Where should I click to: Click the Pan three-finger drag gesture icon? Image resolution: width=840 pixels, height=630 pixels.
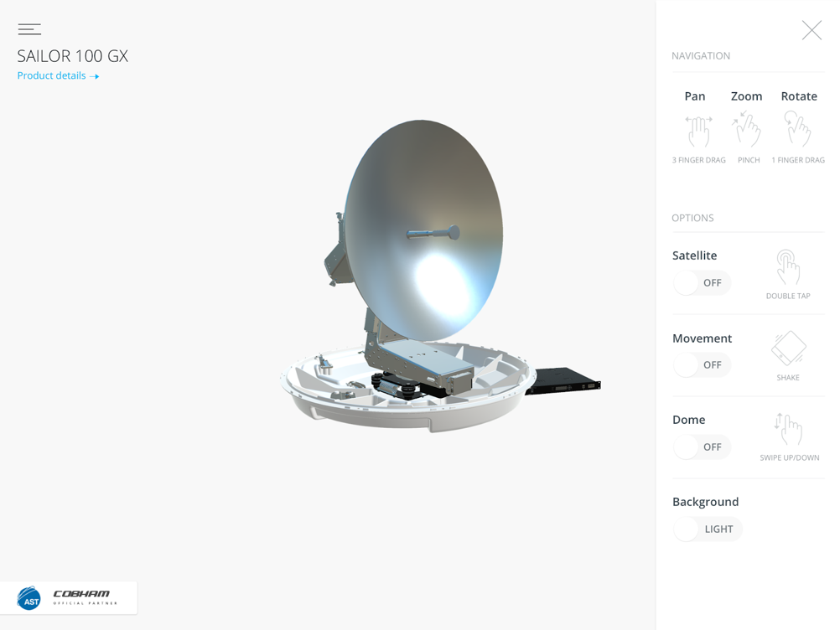(x=698, y=130)
